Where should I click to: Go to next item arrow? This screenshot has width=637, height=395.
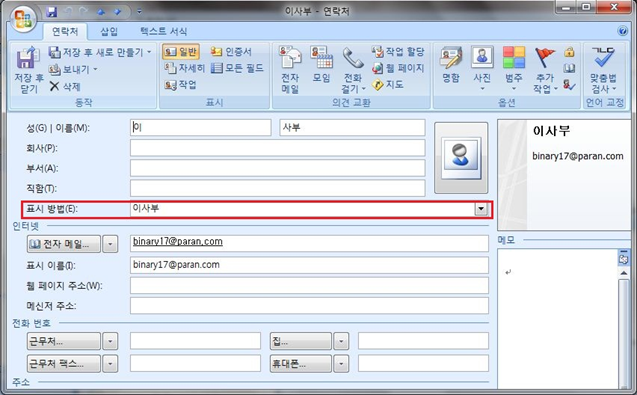(117, 12)
